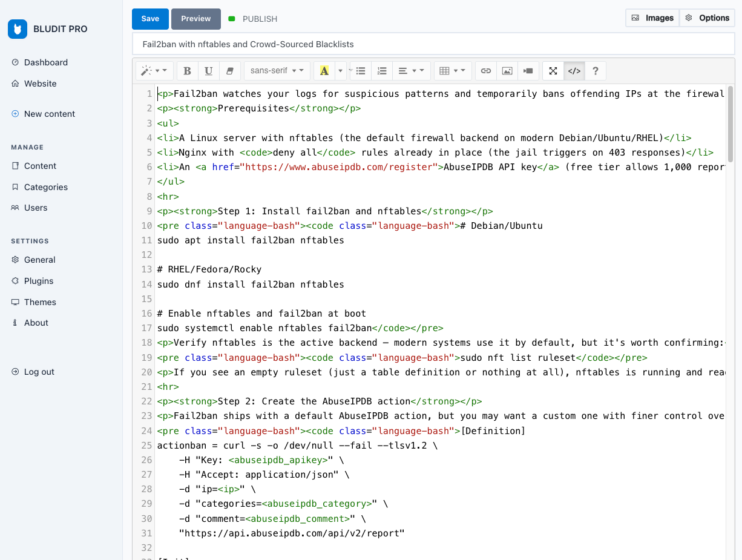Click line 16 '# Enable nftables and fail2ban at boot'
742x560 pixels.
point(261,314)
